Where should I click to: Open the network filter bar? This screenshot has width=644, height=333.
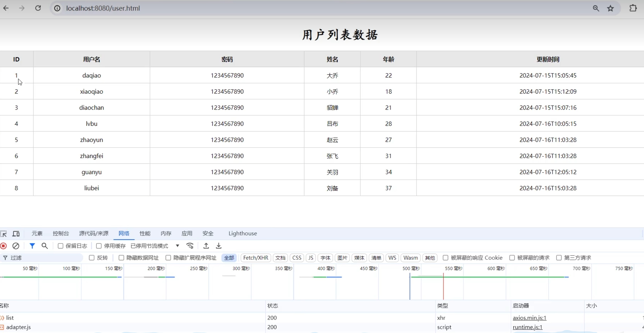(32, 246)
